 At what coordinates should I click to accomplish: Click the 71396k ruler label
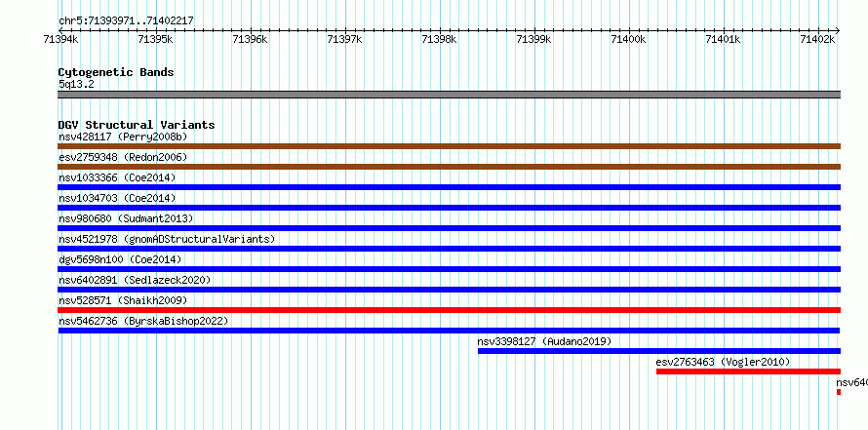[x=250, y=39]
